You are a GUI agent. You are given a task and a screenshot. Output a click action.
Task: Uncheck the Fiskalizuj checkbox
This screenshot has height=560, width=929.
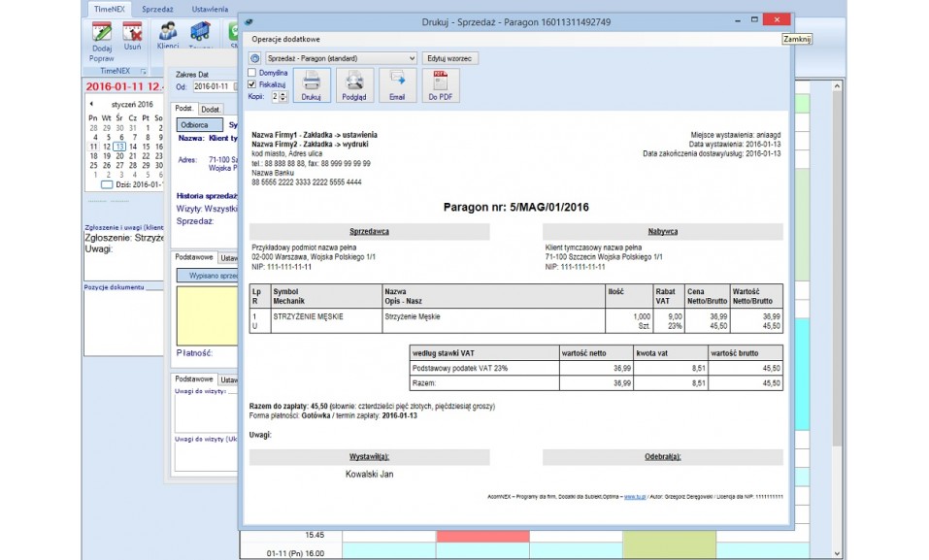253,84
